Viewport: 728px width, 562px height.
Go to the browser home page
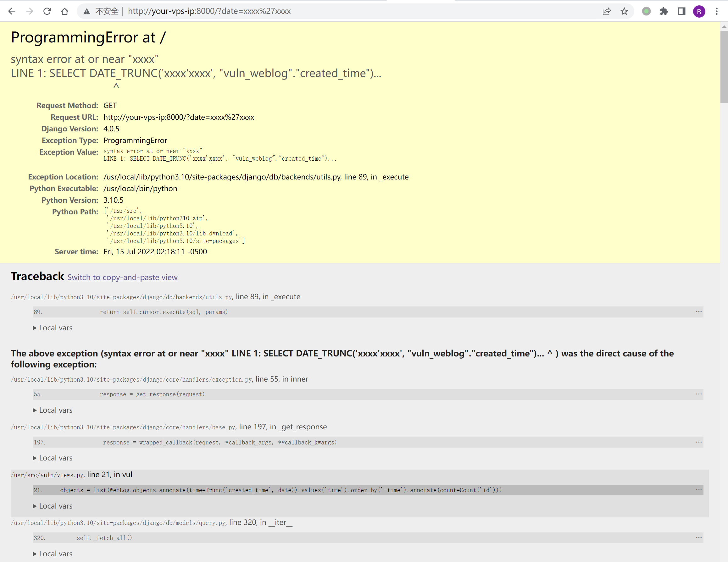pyautogui.click(x=65, y=11)
